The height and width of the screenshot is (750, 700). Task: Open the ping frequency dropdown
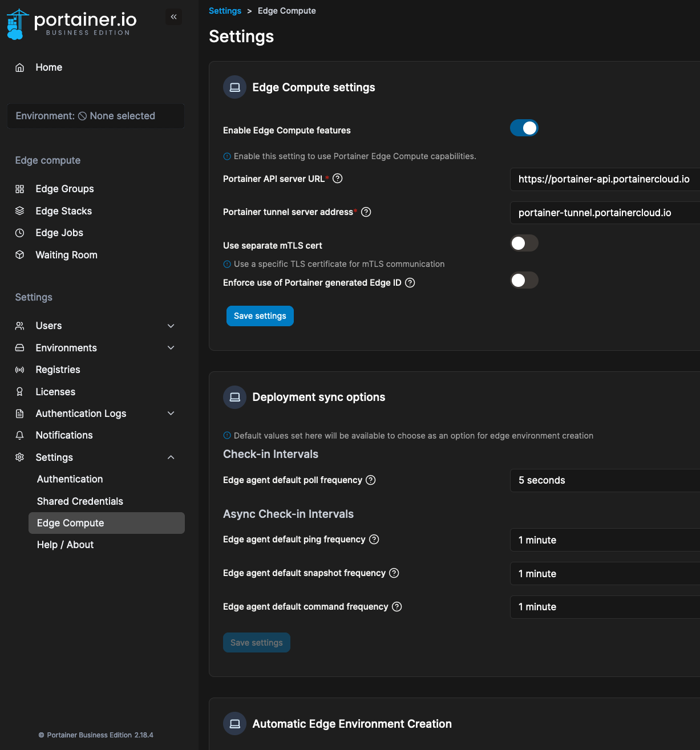click(605, 540)
